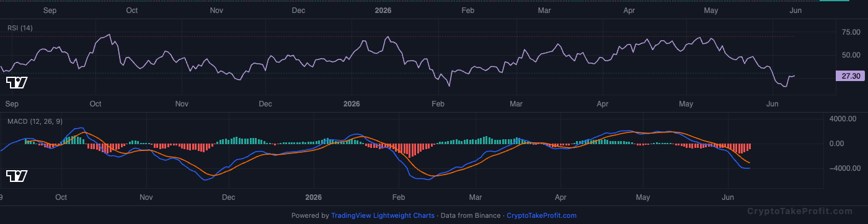868x224 pixels.
Task: Click the Nov label on the RSI time axis
Action: (x=182, y=103)
